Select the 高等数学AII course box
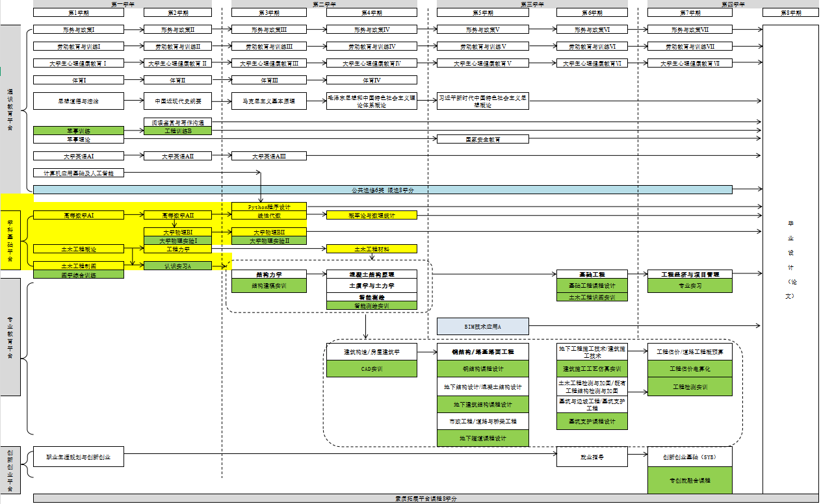The height and width of the screenshot is (504, 821). point(177,215)
